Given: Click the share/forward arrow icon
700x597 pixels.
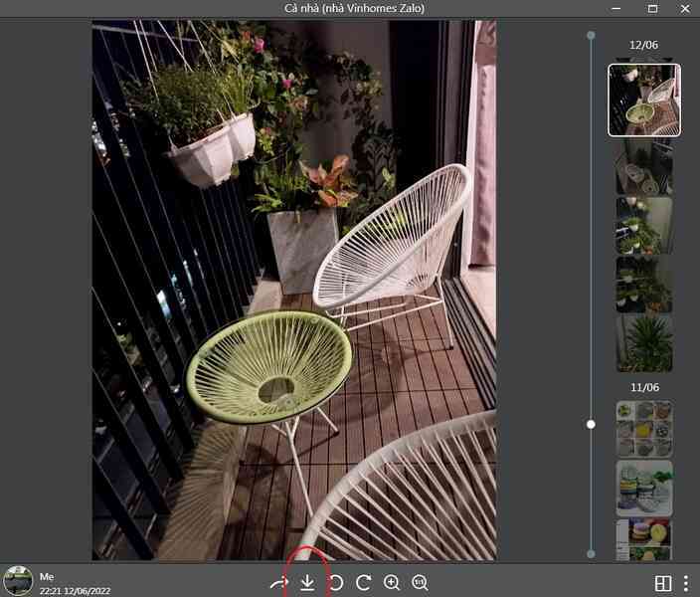Looking at the screenshot, I should pyautogui.click(x=279, y=583).
